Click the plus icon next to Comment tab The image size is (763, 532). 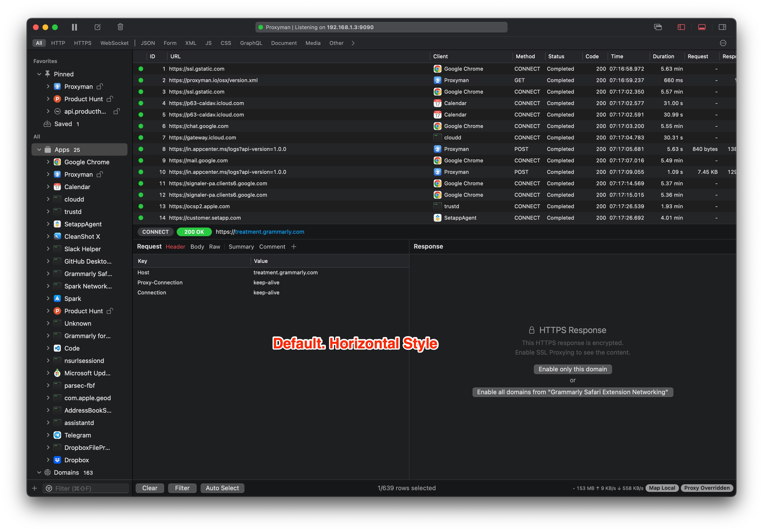tap(294, 247)
